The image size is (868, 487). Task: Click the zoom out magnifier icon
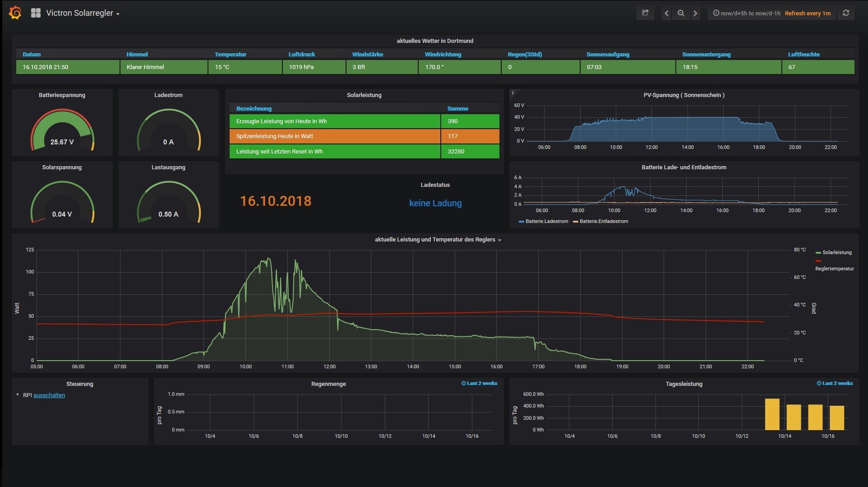point(681,14)
